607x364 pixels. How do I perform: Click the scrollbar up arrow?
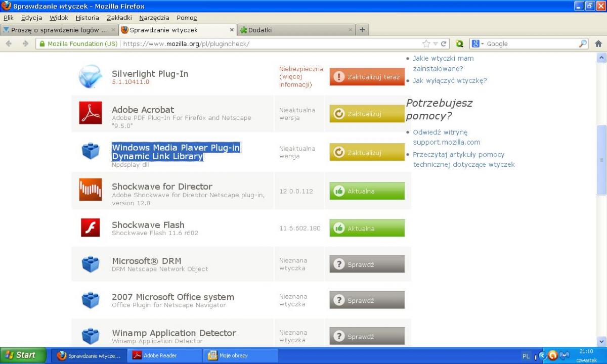pyautogui.click(x=601, y=58)
